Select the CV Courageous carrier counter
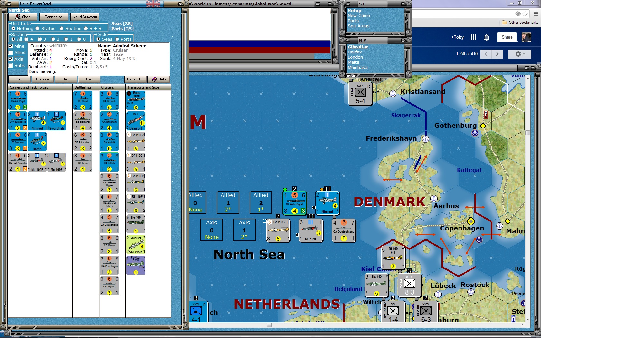 click(x=18, y=121)
